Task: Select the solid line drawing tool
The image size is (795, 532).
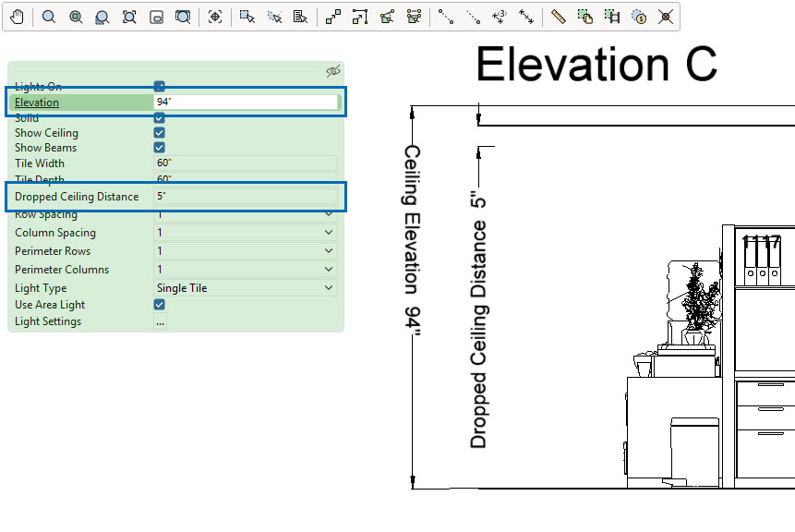Action: pyautogui.click(x=446, y=17)
